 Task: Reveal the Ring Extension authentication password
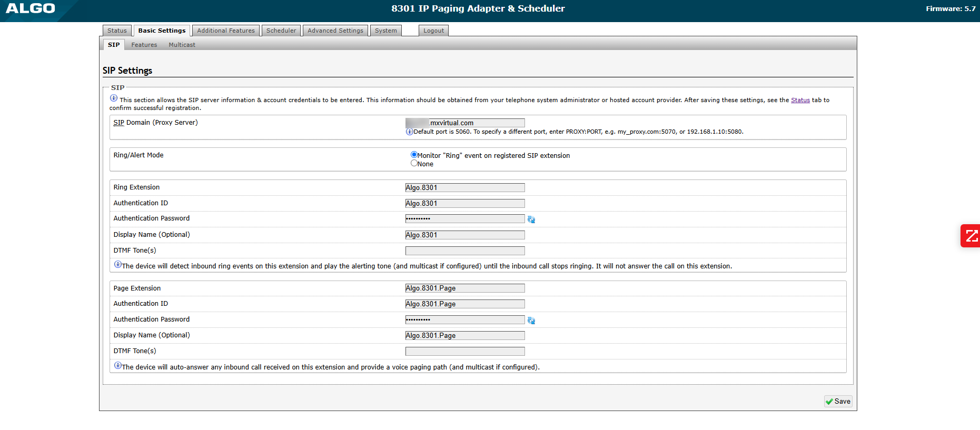531,219
